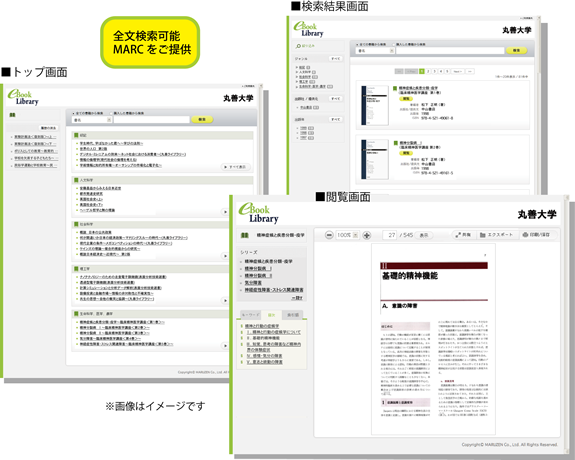This screenshot has width=575, height=460.
Task: Click the printer icon in viewer toolbar
Action: (x=525, y=235)
